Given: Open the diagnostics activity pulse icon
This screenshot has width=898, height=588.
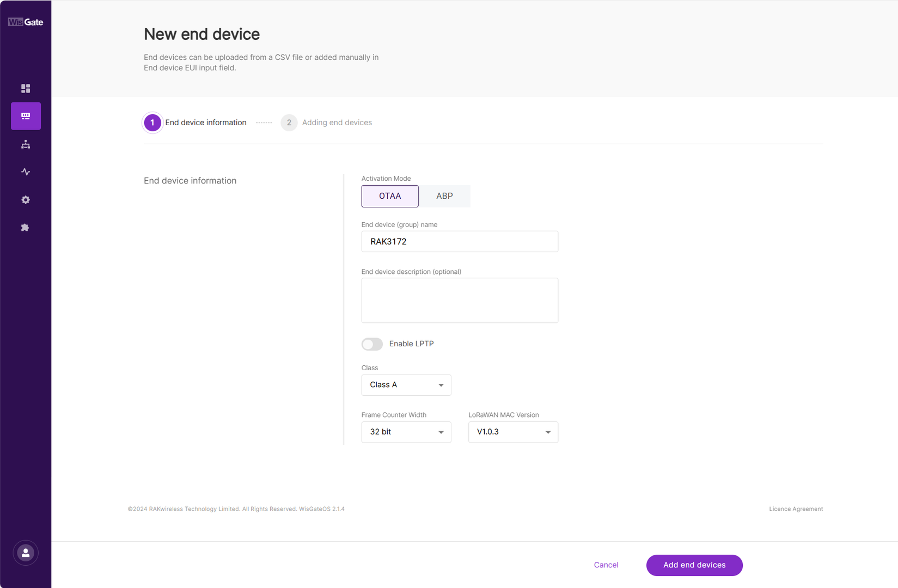Looking at the screenshot, I should click(x=26, y=172).
